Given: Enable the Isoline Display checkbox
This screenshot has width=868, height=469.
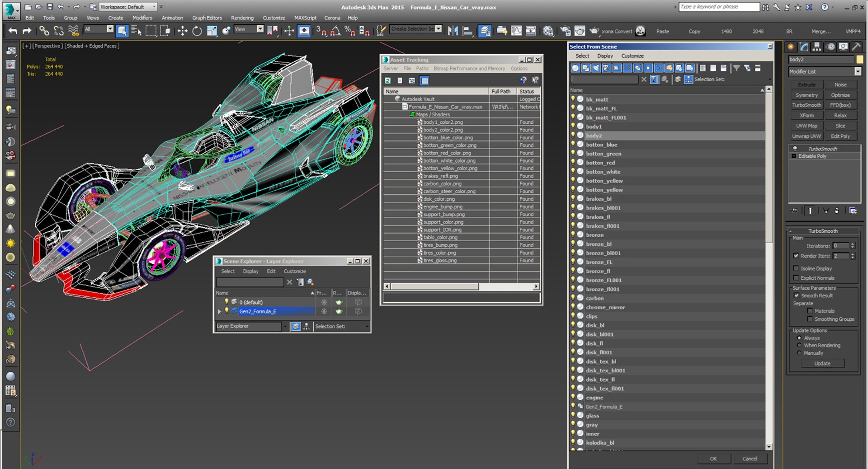Looking at the screenshot, I should point(796,268).
